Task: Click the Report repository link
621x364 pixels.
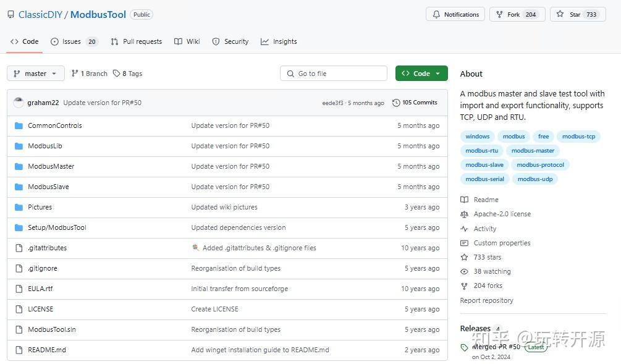Action: 486,300
